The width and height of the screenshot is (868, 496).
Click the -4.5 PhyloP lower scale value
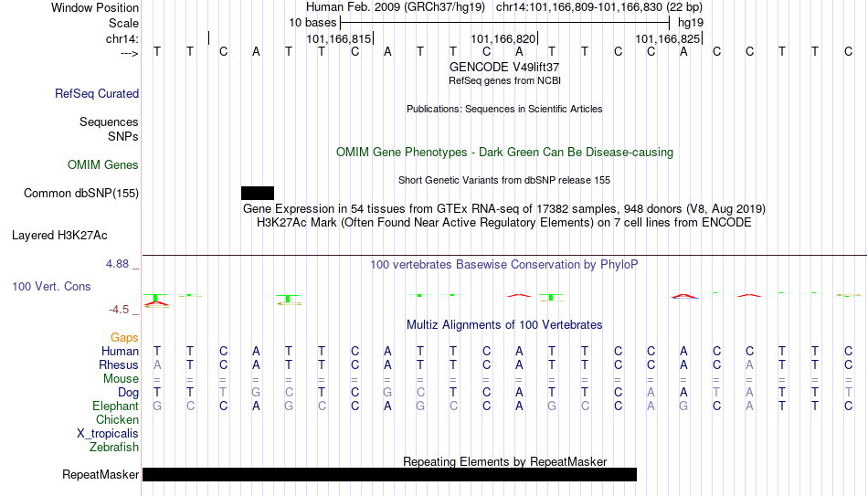tap(119, 310)
